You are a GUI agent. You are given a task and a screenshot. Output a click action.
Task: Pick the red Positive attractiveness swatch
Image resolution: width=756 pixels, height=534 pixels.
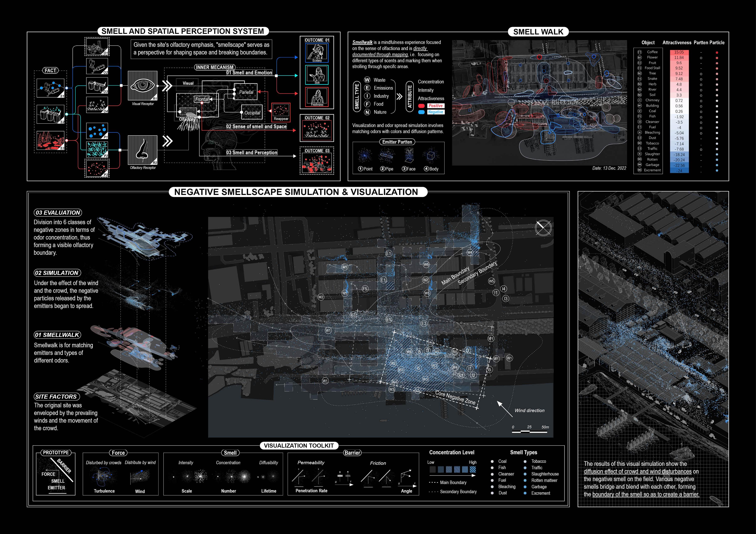pos(421,106)
